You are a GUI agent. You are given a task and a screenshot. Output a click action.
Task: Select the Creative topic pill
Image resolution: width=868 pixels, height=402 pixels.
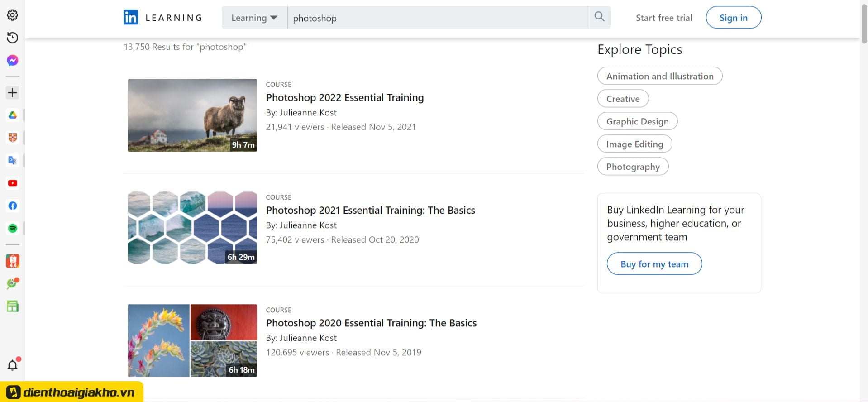click(623, 99)
